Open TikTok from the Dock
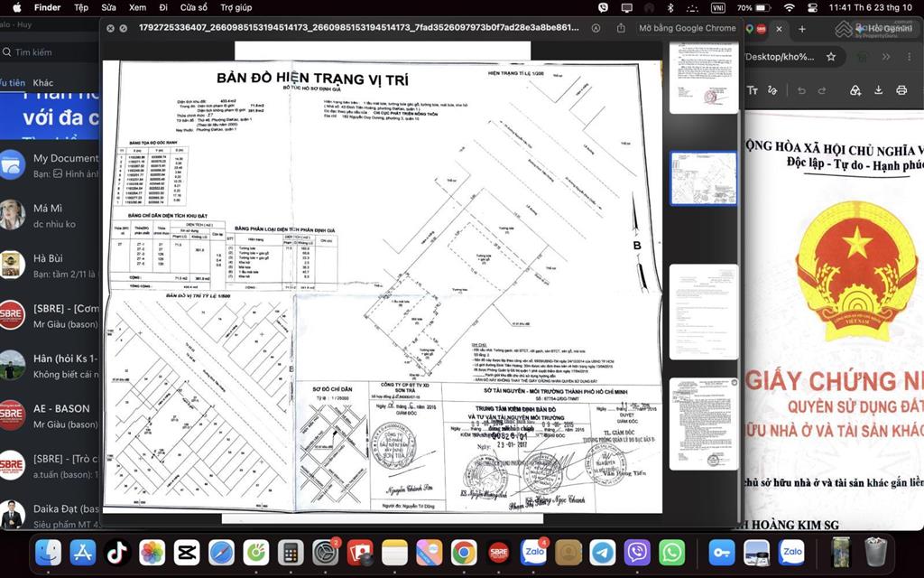This screenshot has width=924, height=578. coord(116,553)
